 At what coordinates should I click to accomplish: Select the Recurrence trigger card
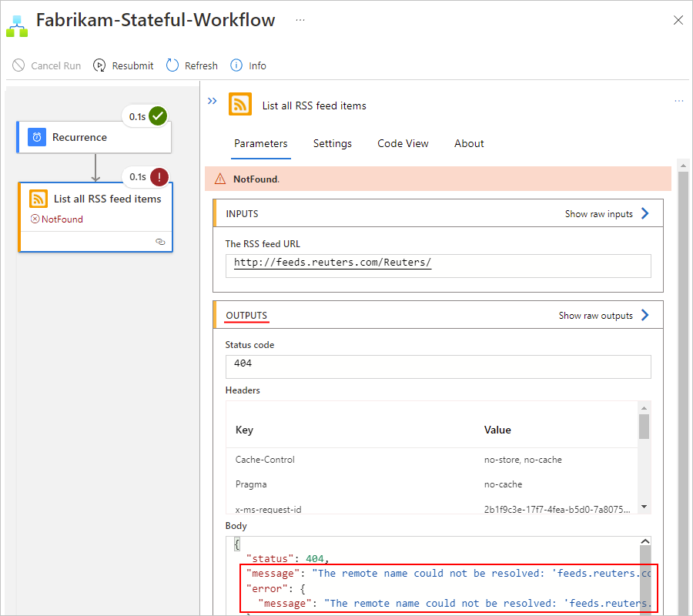94,137
